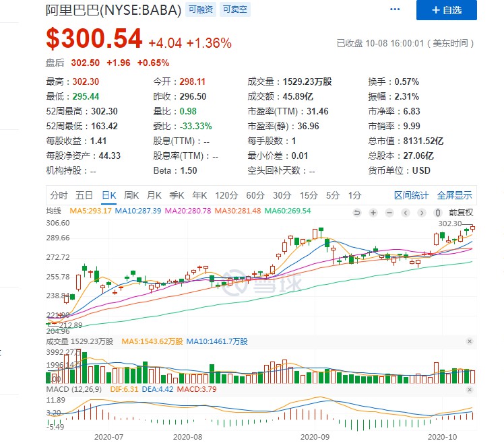Click the MA30:281.48 legend label
The image size is (504, 443).
click(x=238, y=211)
